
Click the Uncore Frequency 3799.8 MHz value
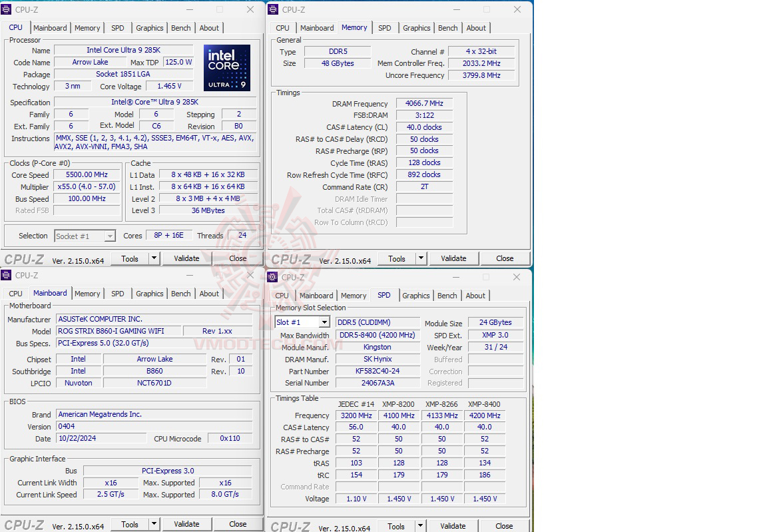point(481,75)
